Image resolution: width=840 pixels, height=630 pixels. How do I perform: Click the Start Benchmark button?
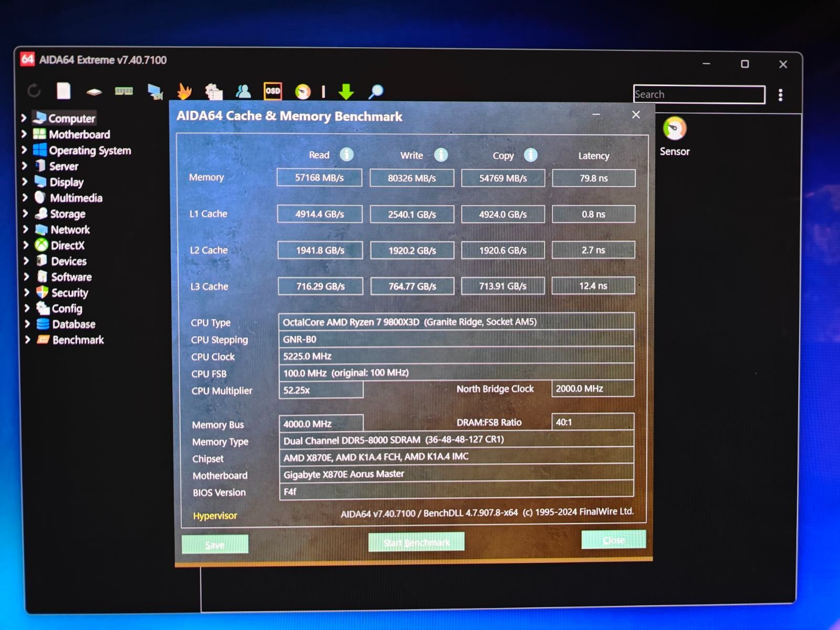point(416,542)
